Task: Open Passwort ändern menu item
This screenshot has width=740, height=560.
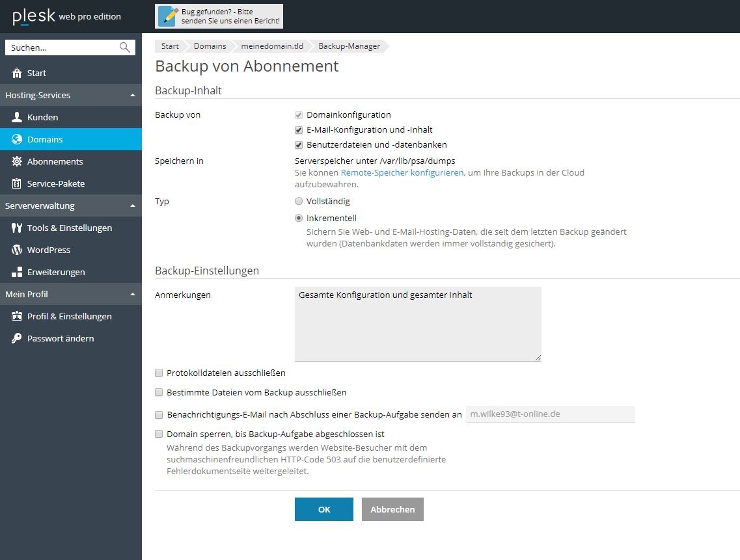Action: pyautogui.click(x=71, y=338)
